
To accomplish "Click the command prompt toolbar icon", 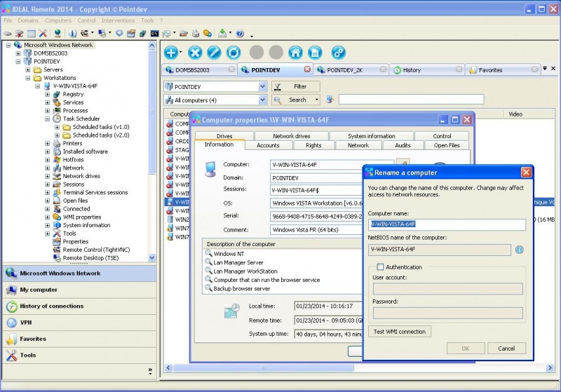I will tap(154, 34).
